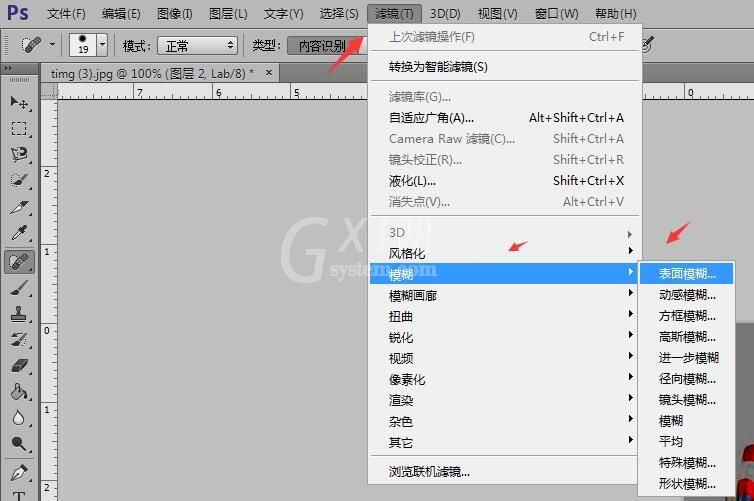Image resolution: width=754 pixels, height=501 pixels.
Task: Expand the 其它 submenu
Action: 505,442
